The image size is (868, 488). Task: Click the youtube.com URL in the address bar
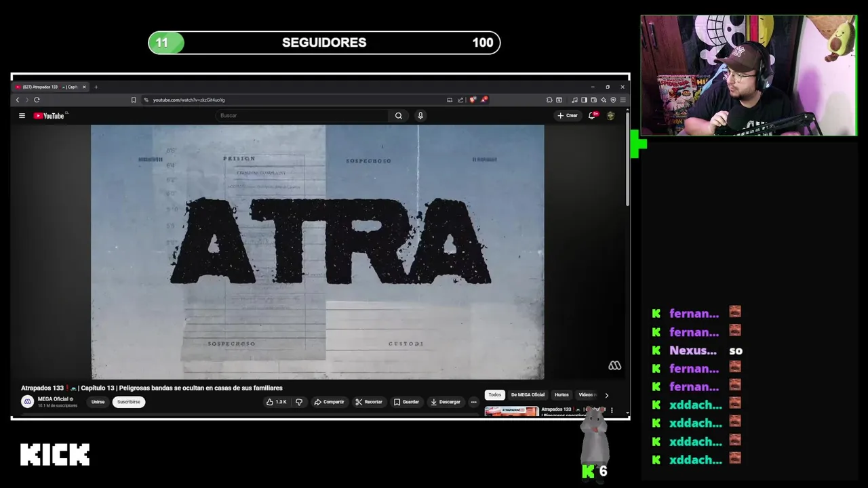[x=189, y=100]
